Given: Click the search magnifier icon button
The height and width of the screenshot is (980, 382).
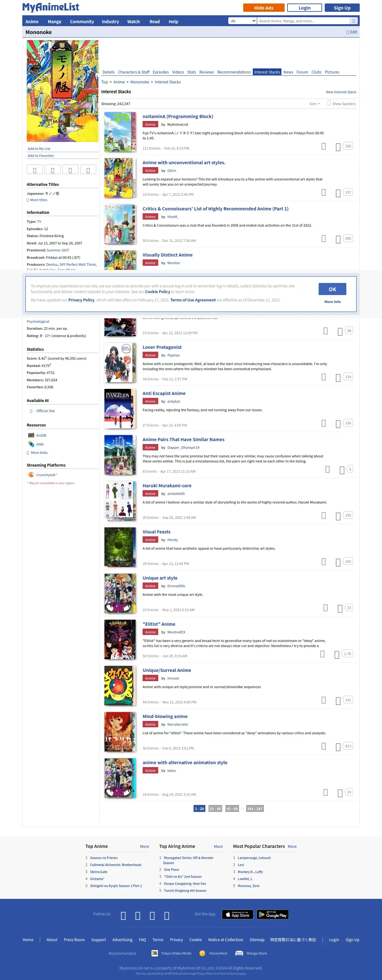Looking at the screenshot, I should click(x=353, y=21).
